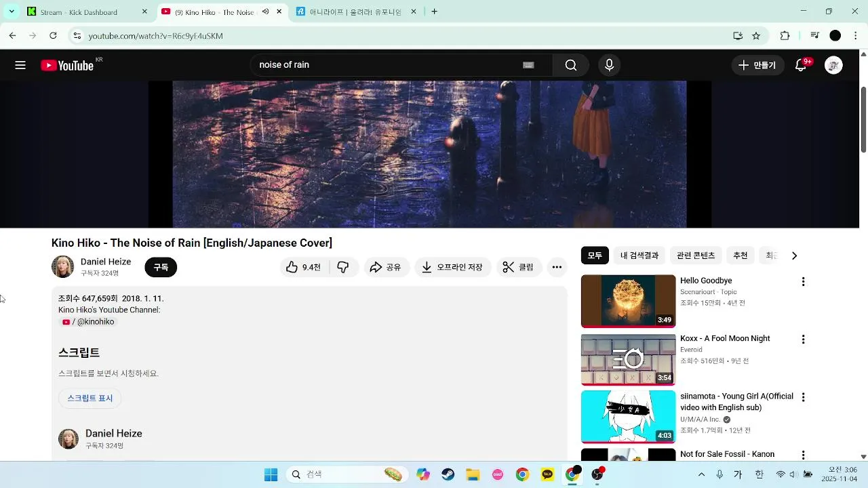
Task: Open the tab search dropdown arrow
Action: 12,12
